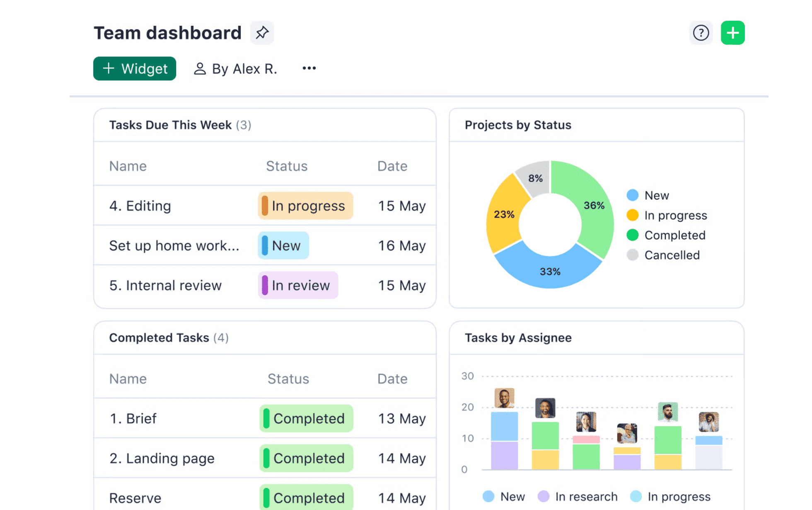The image size is (812, 510).
Task: Select the Completed Tasks widget header
Action: tap(168, 338)
